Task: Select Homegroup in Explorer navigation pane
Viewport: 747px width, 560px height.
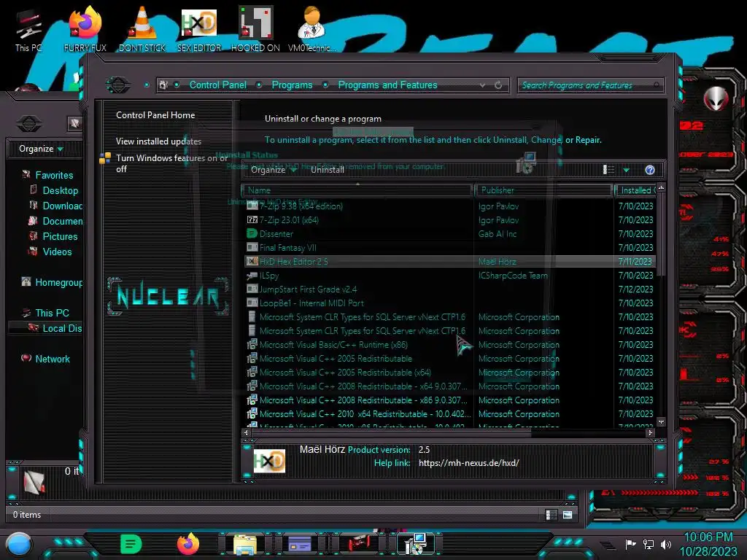Action: pyautogui.click(x=58, y=282)
